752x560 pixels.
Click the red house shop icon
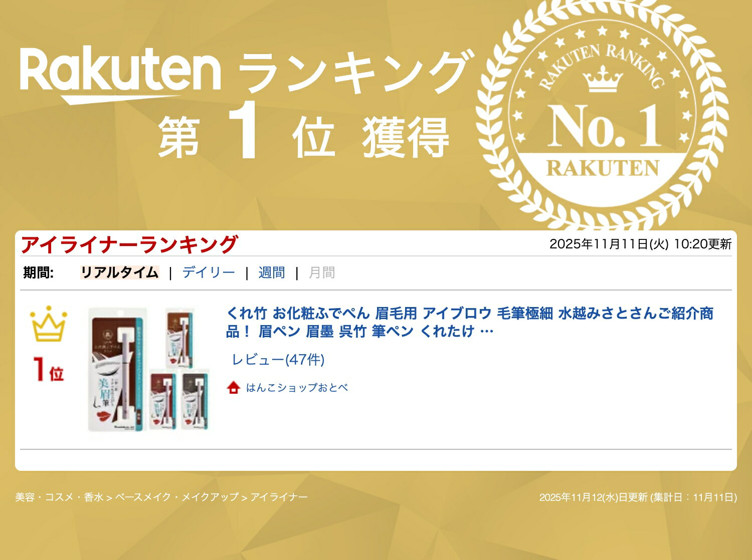coord(234,388)
